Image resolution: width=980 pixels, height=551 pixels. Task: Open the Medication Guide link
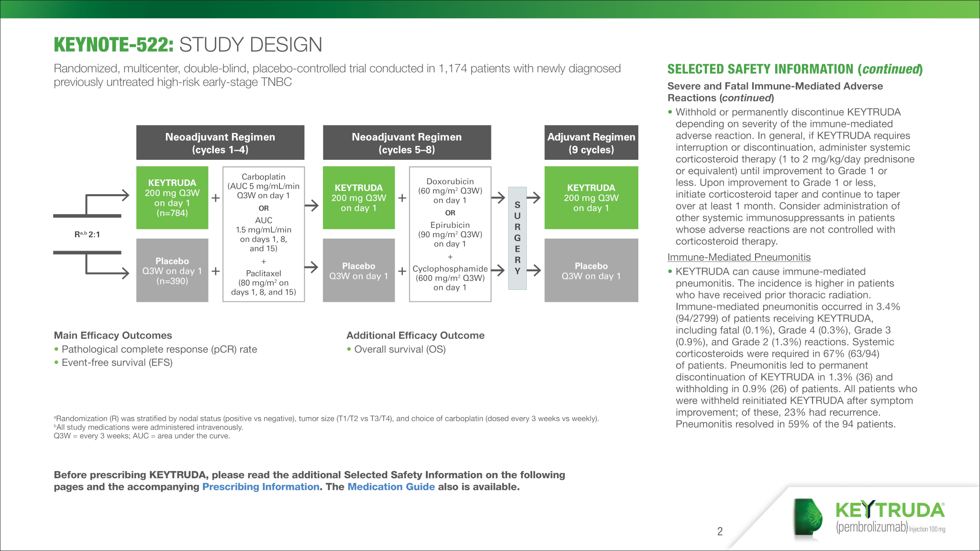coord(391,487)
